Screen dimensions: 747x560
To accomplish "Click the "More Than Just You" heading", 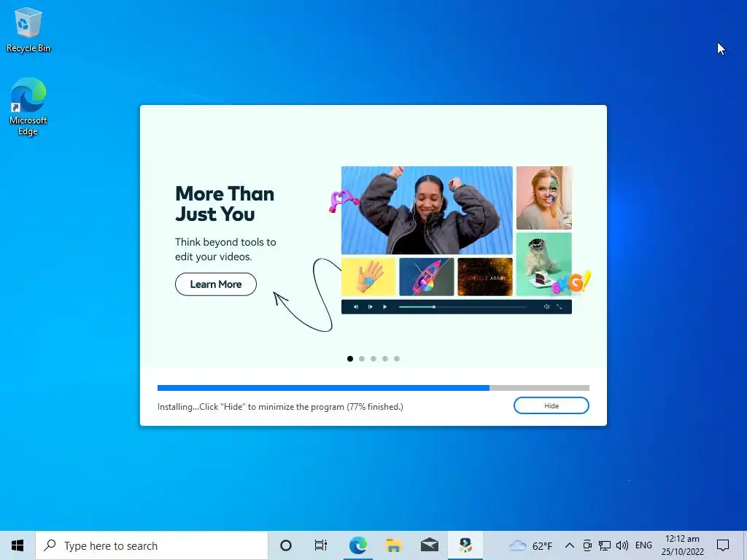I will [225, 204].
